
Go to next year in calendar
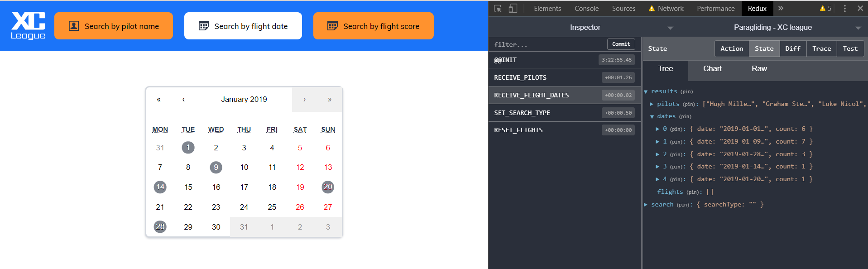[x=330, y=99]
